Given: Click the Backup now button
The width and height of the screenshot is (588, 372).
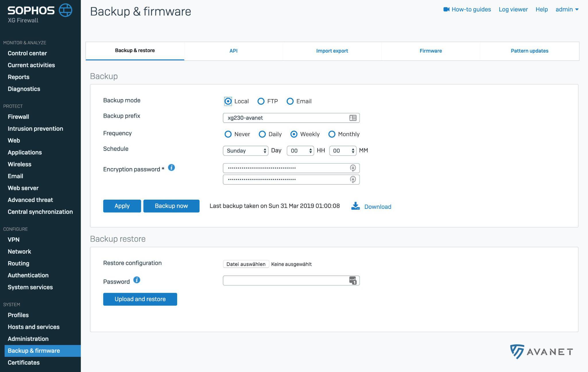Looking at the screenshot, I should point(171,206).
